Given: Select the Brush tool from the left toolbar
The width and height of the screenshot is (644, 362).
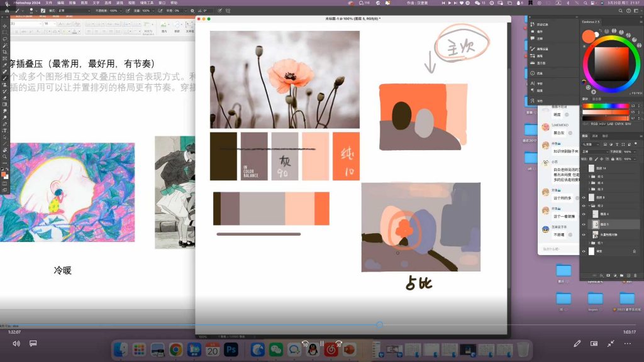Looking at the screenshot, I should click(x=4, y=78).
